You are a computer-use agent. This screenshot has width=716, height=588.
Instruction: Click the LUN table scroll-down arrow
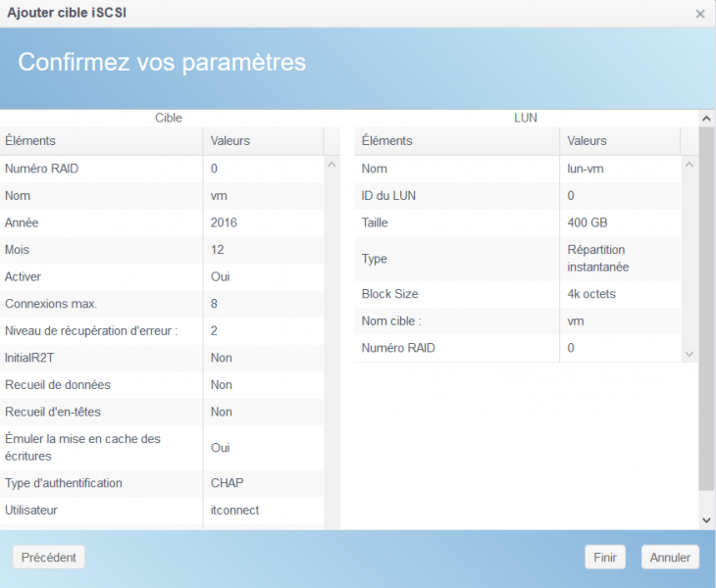(689, 353)
